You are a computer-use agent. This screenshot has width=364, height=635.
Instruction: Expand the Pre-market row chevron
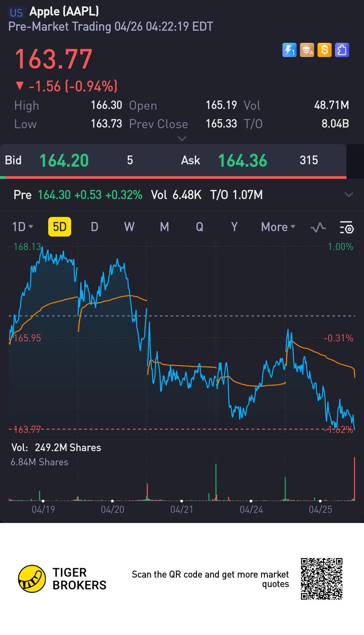(349, 195)
